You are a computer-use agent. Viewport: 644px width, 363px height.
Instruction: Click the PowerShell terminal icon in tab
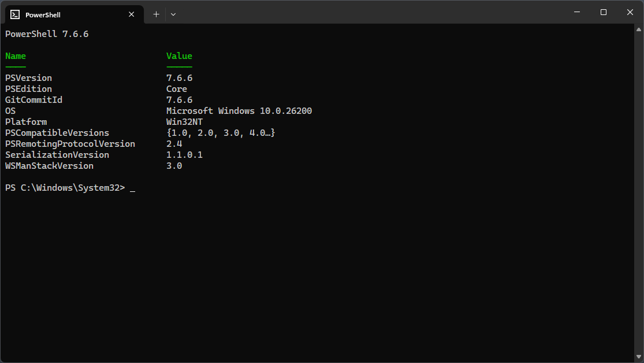(15, 14)
